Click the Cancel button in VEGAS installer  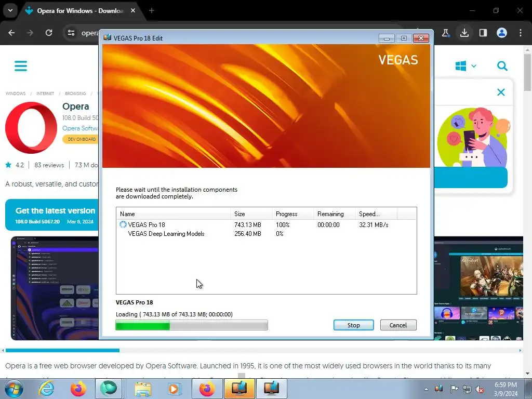[398, 325]
